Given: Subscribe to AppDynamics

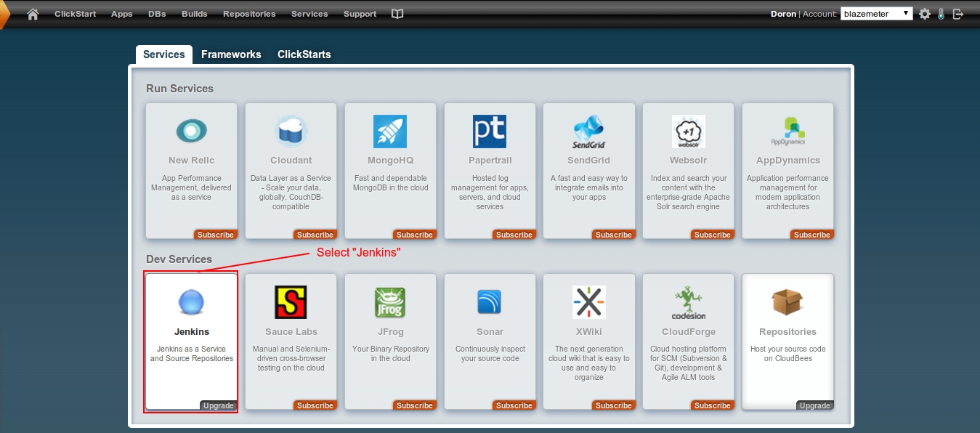Looking at the screenshot, I should point(812,235).
